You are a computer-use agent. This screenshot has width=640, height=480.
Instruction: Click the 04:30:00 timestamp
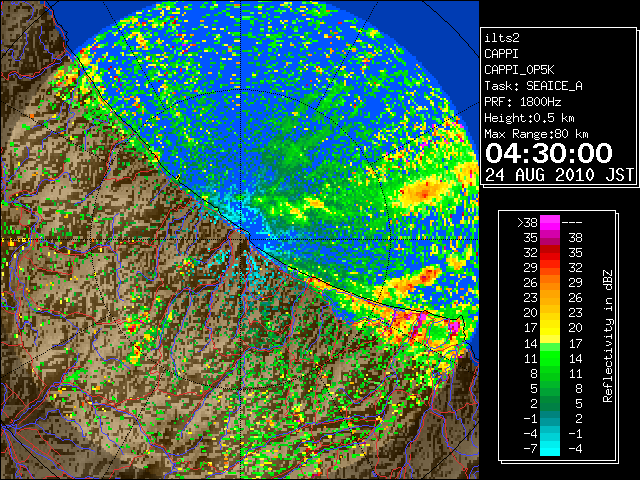click(x=549, y=153)
